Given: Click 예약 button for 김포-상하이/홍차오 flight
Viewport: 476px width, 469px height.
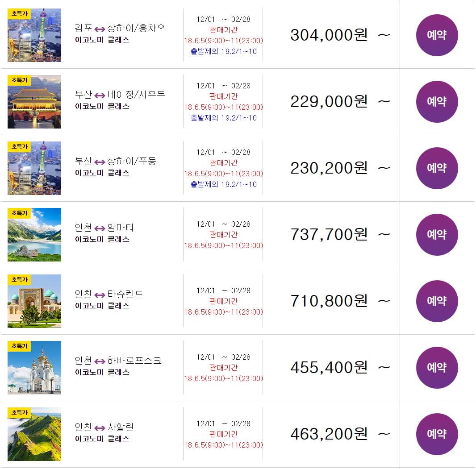Looking at the screenshot, I should [x=437, y=35].
